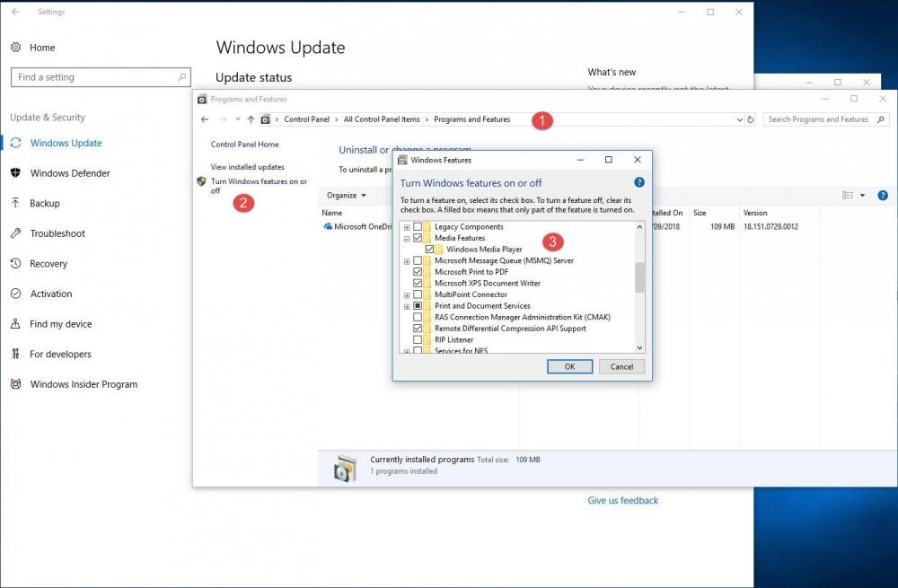Check the Legacy Components checkbox
The image size is (898, 588).
418,227
